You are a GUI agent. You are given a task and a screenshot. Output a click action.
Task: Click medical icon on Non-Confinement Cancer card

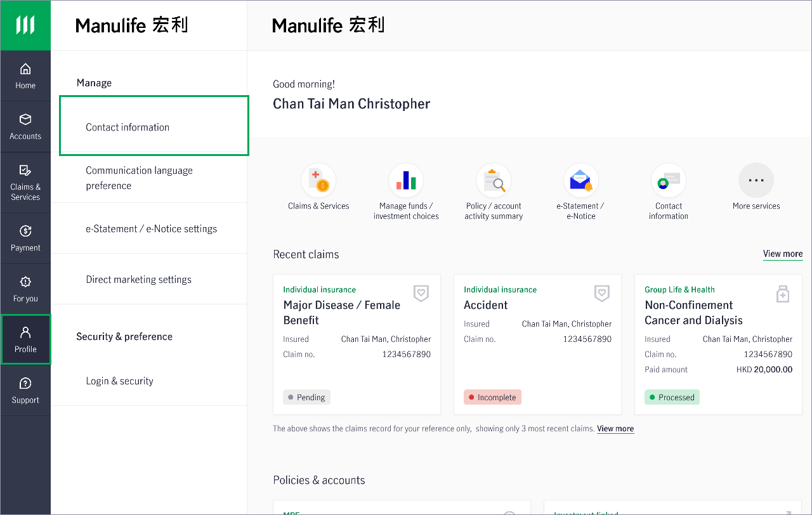coord(783,294)
